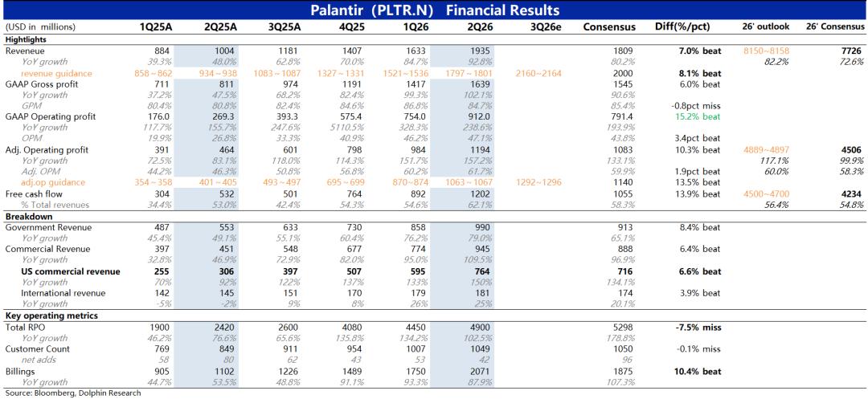Select the Source: Bloomberg, Dolphin Research footer
Screen dimensions: 868x399
tap(74, 393)
